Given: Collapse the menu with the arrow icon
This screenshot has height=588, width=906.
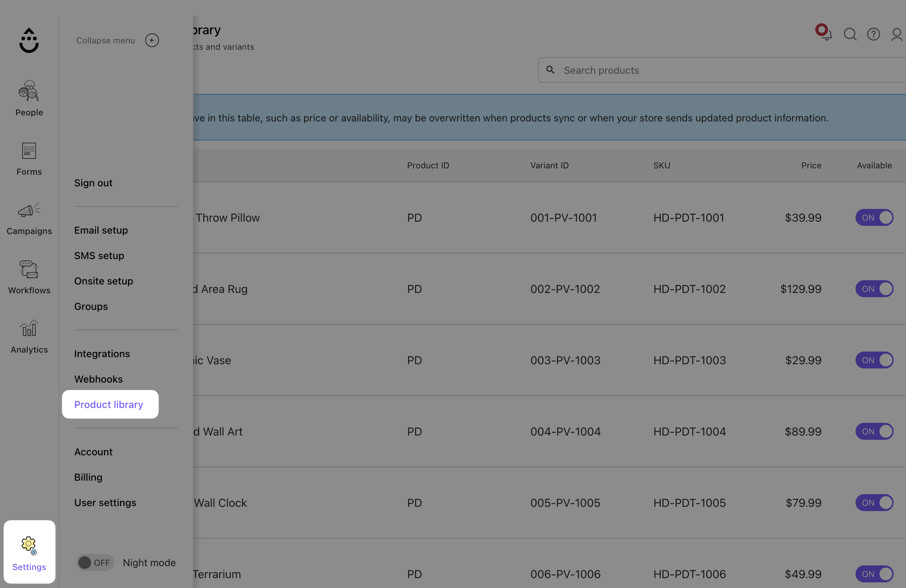Looking at the screenshot, I should coord(152,40).
